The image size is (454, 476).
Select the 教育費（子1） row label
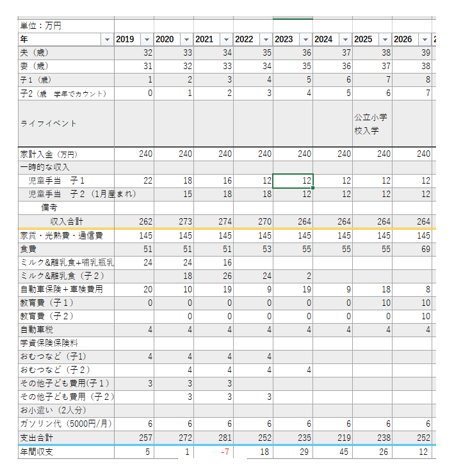click(x=66, y=303)
